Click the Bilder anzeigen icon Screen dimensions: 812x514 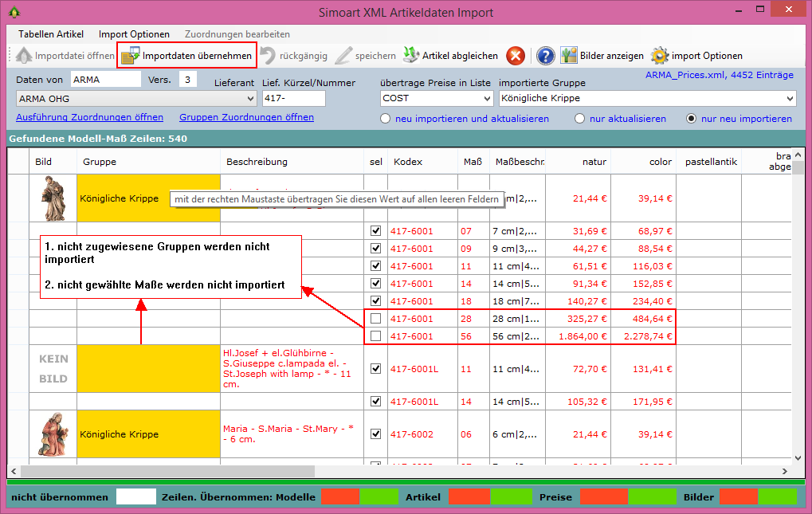pyautogui.click(x=568, y=56)
